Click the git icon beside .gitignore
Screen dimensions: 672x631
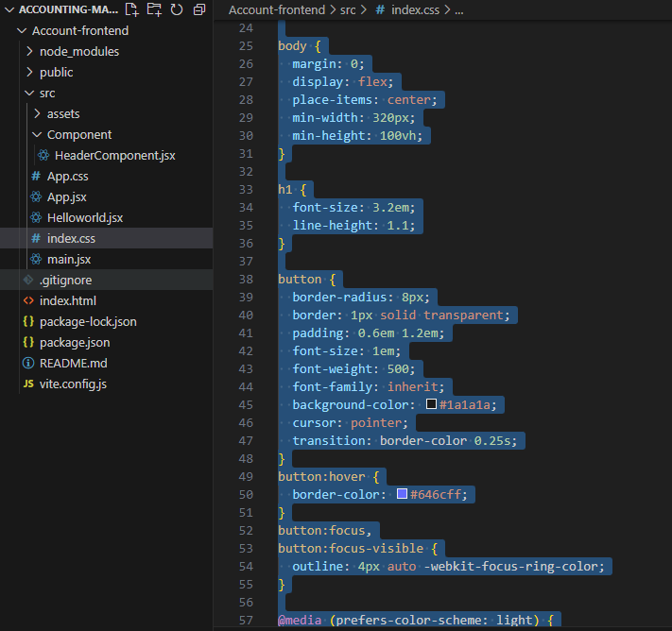pyautogui.click(x=28, y=280)
